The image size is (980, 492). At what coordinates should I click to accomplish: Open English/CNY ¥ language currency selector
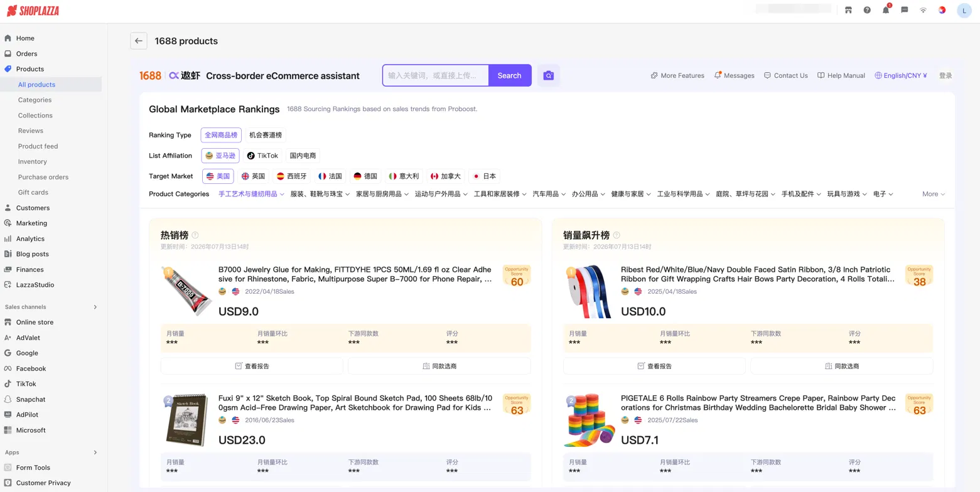click(901, 75)
